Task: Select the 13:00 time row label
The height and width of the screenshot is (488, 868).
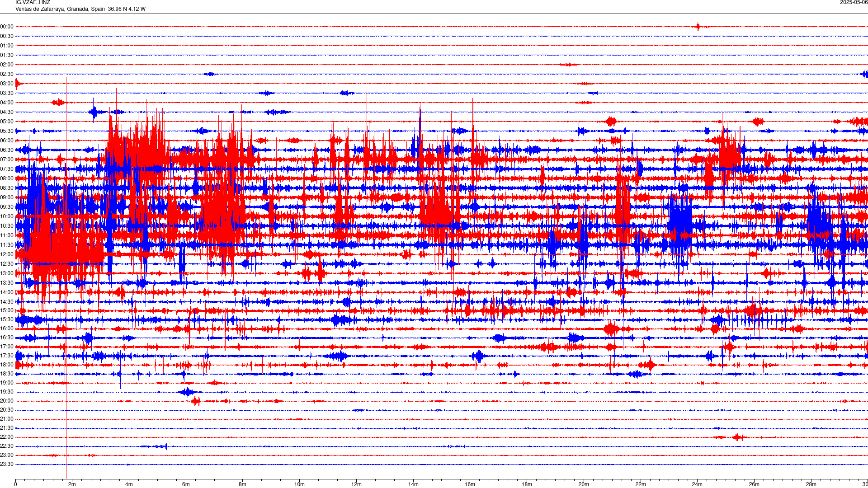Action: point(7,273)
